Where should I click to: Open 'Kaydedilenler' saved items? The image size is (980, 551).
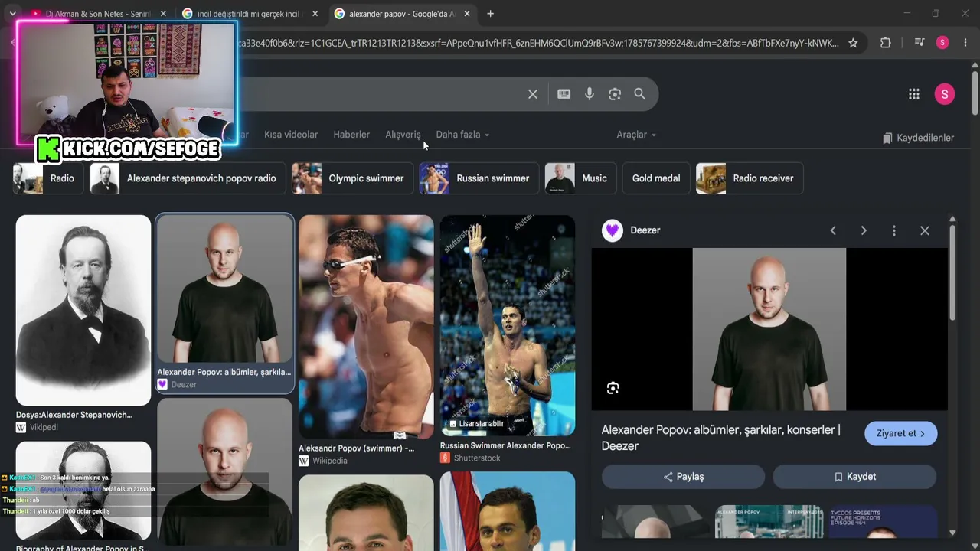coord(918,138)
